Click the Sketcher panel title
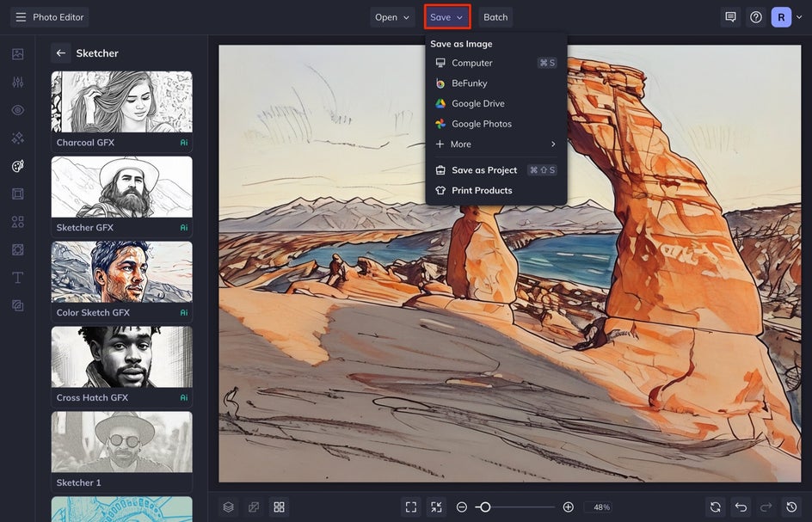812x522 pixels. click(97, 52)
